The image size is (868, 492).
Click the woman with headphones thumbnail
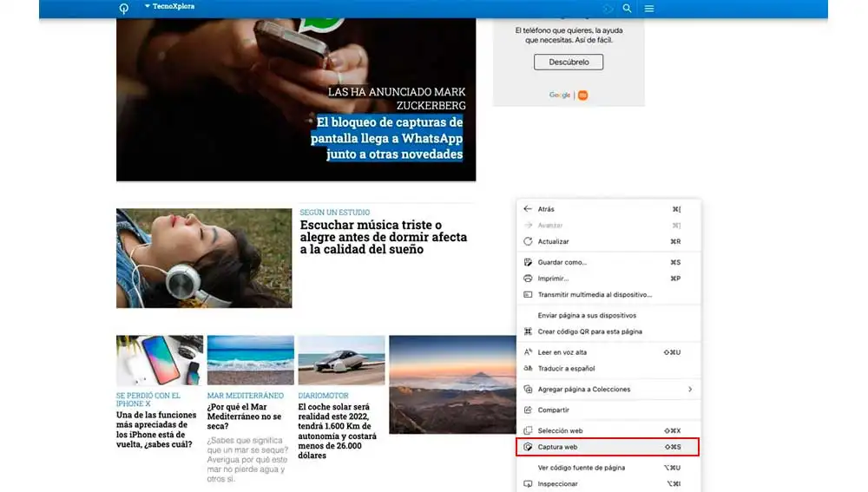coord(204,258)
